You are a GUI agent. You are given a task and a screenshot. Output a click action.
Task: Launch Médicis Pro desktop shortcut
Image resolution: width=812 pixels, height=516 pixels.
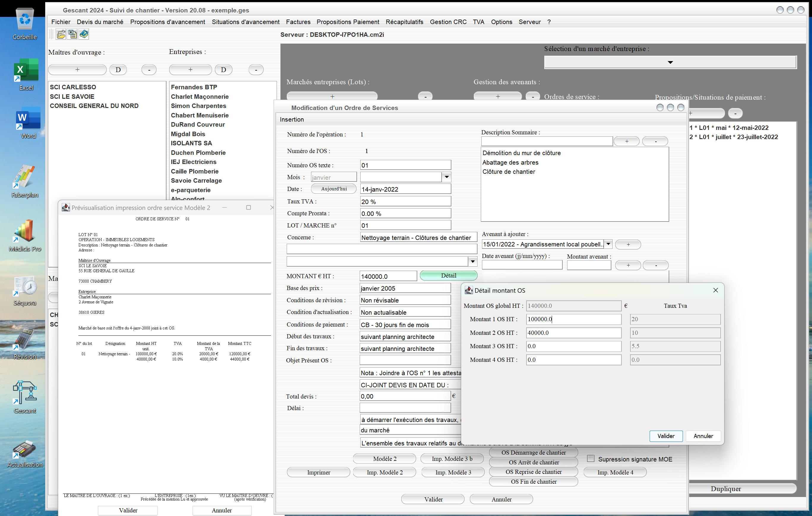coord(25,235)
